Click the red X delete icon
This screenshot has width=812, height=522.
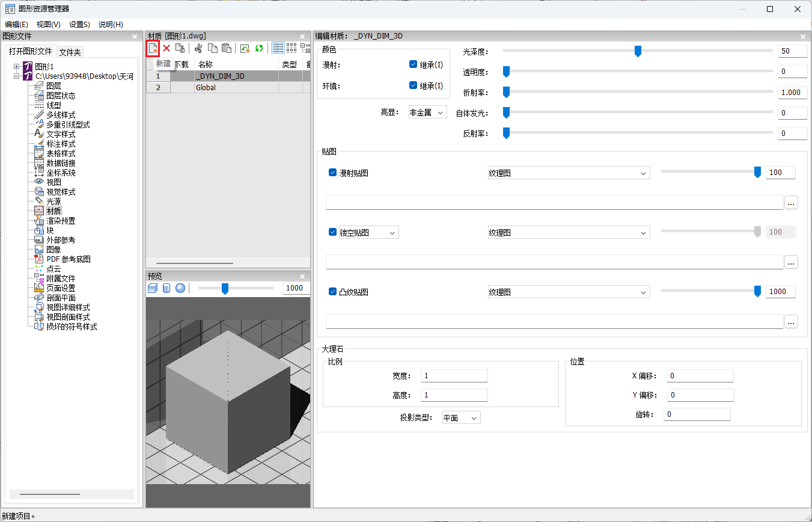pyautogui.click(x=166, y=48)
